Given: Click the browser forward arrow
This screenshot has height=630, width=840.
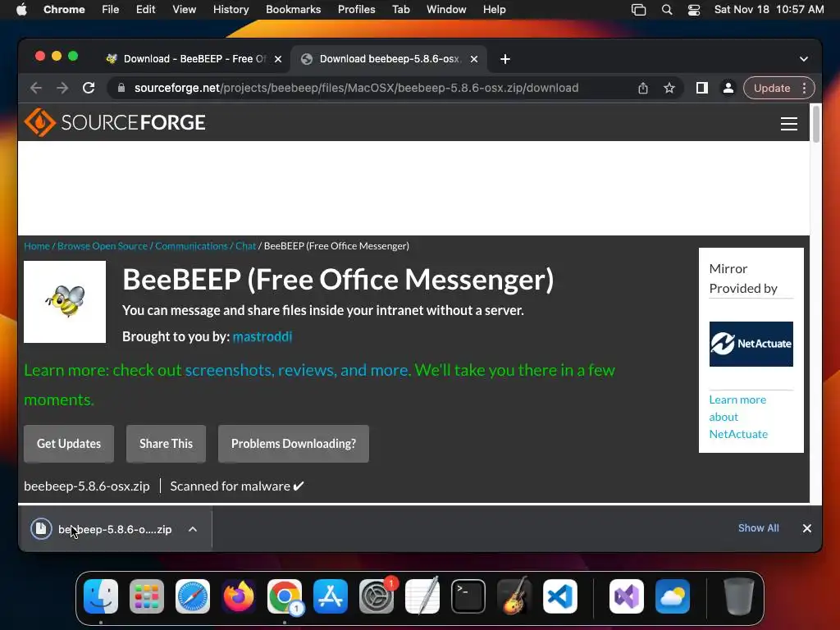Looking at the screenshot, I should pyautogui.click(x=62, y=88).
